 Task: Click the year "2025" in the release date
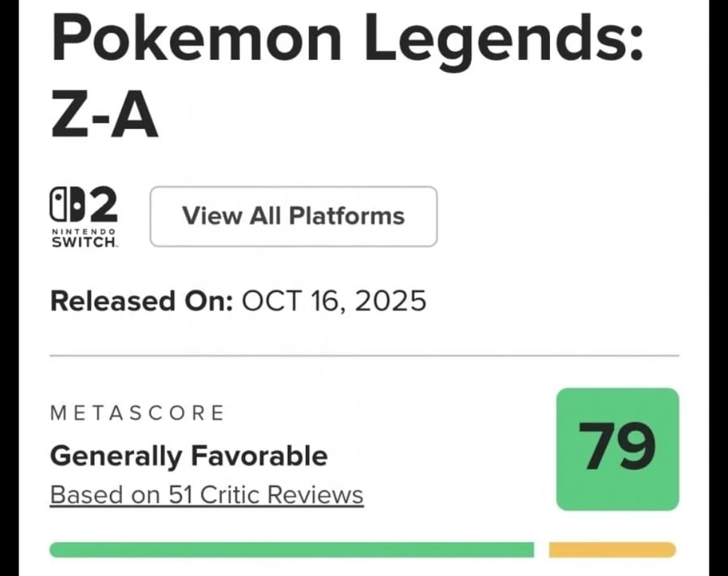pyautogui.click(x=392, y=301)
